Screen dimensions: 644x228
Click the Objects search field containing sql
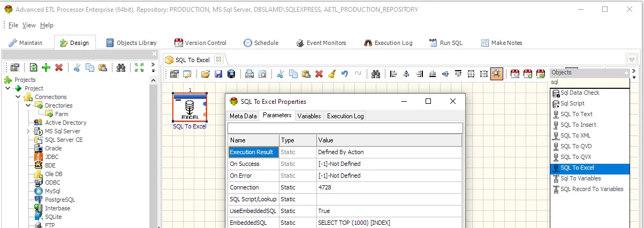590,82
